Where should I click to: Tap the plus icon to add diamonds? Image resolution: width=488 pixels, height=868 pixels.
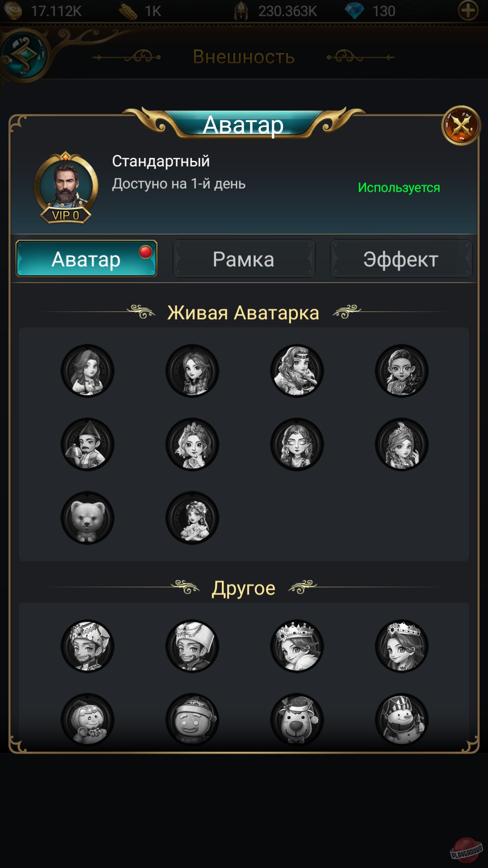[468, 10]
